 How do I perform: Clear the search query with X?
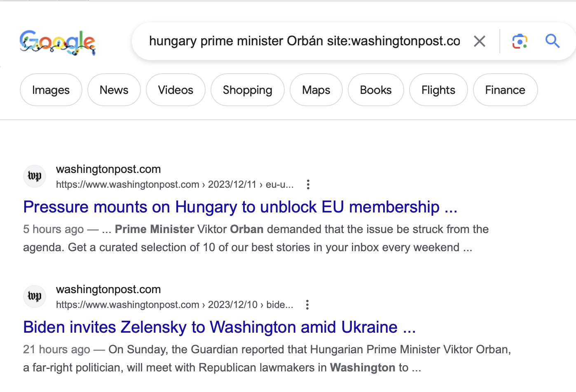coord(479,41)
